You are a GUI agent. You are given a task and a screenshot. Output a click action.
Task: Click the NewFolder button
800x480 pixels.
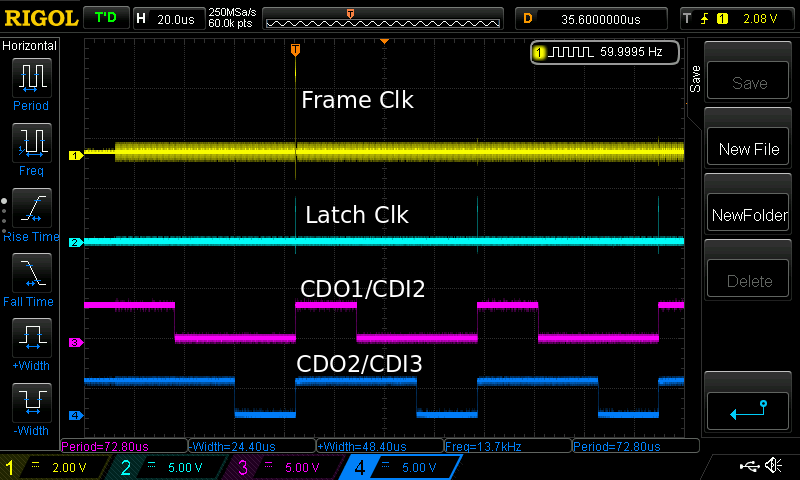pyautogui.click(x=747, y=212)
